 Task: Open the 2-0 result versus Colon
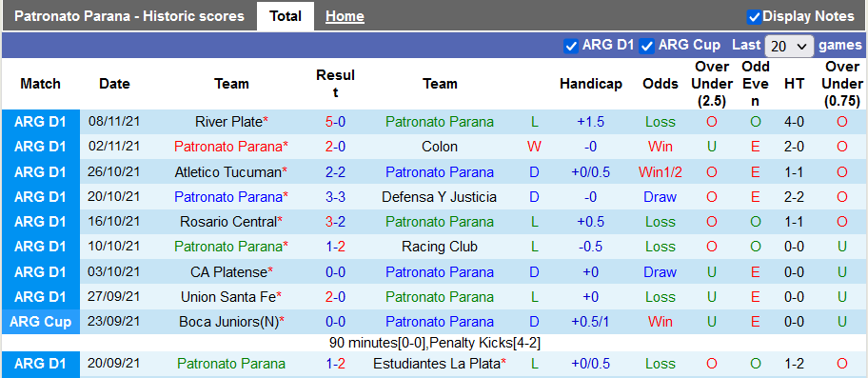point(335,147)
